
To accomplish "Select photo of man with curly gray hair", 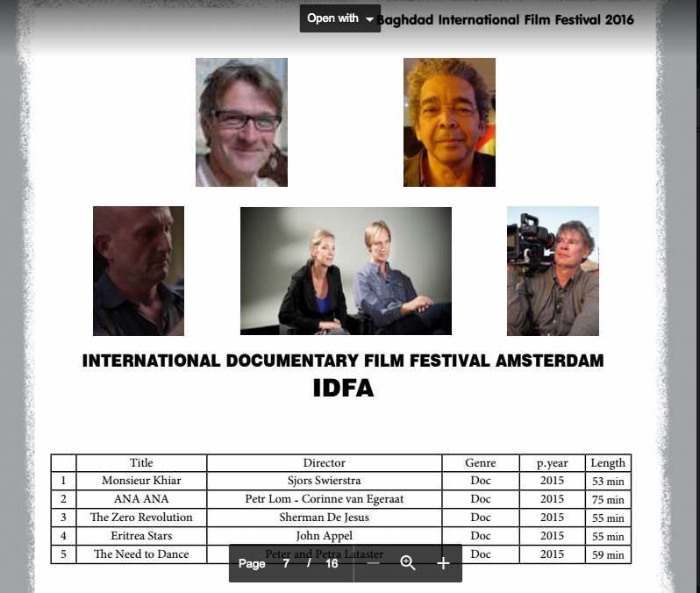I will [x=449, y=122].
